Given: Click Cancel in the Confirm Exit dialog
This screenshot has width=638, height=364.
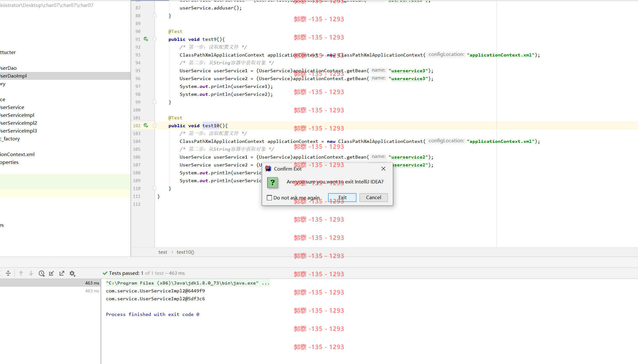Looking at the screenshot, I should [x=373, y=198].
